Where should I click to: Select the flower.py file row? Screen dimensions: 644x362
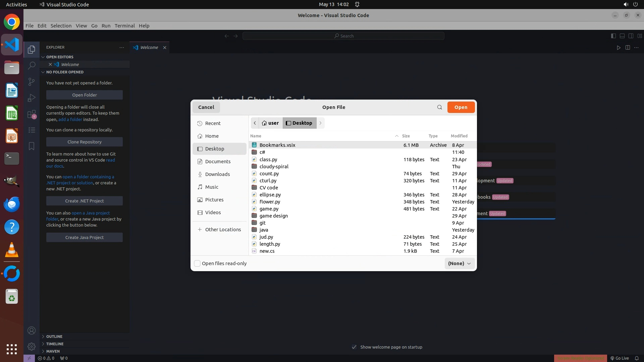pos(270,202)
